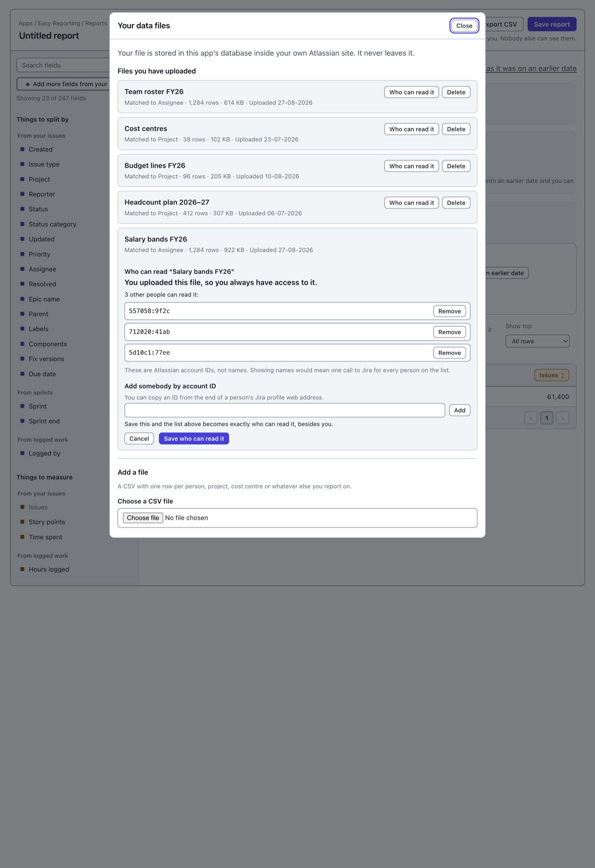
Task: Remove account 712020:41ab from readers
Action: (450, 332)
